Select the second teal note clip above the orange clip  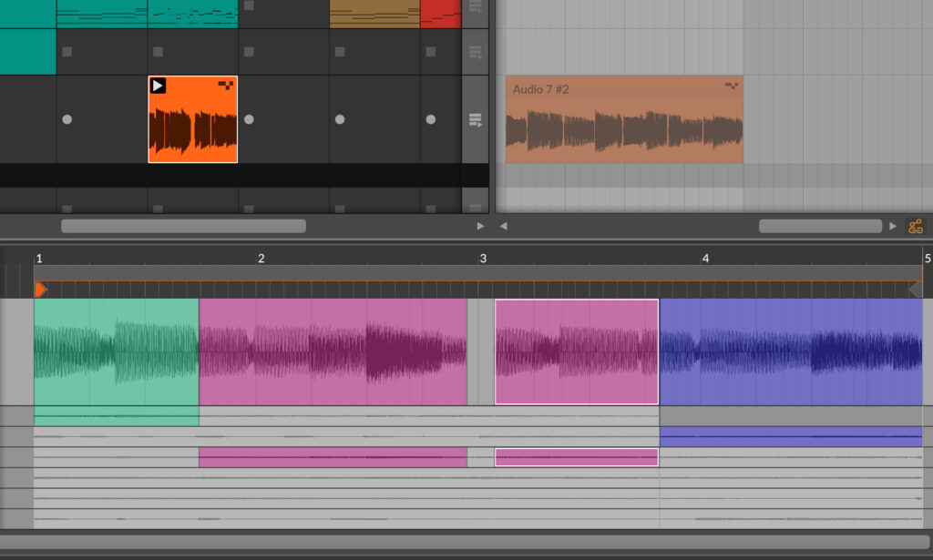click(193, 14)
